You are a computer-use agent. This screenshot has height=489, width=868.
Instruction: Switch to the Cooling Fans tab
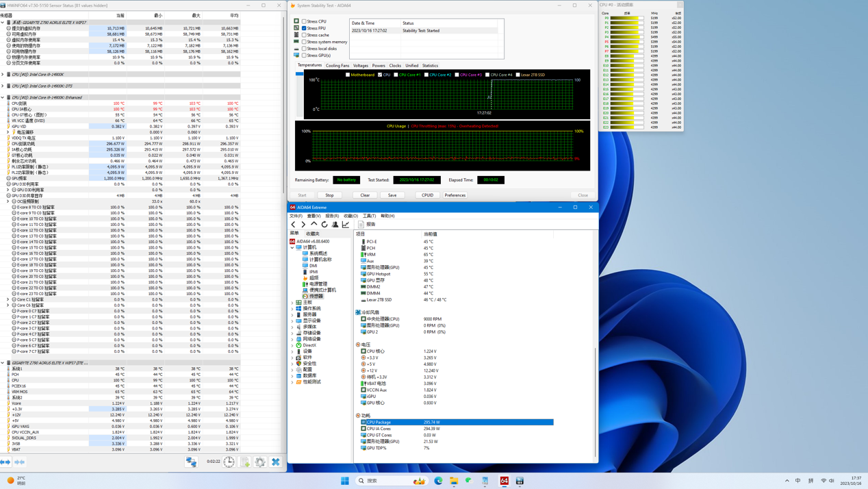click(x=337, y=66)
